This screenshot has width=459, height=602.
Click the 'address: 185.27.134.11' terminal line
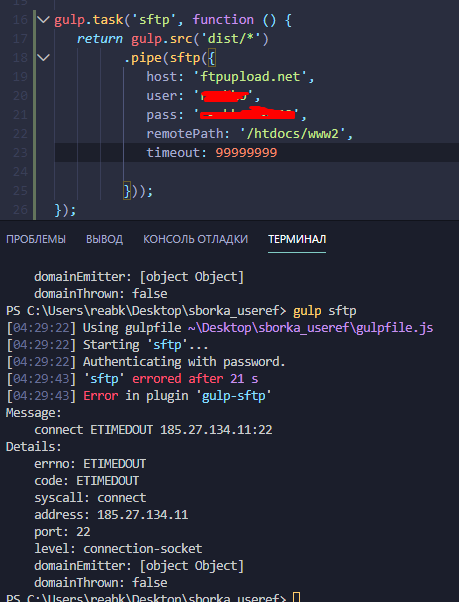(111, 514)
